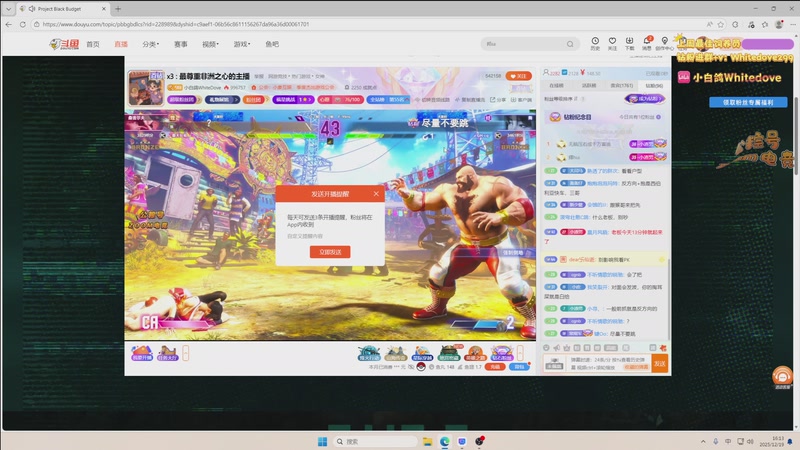Open the purple star challenge badge
800x450 pixels.
pos(293,99)
